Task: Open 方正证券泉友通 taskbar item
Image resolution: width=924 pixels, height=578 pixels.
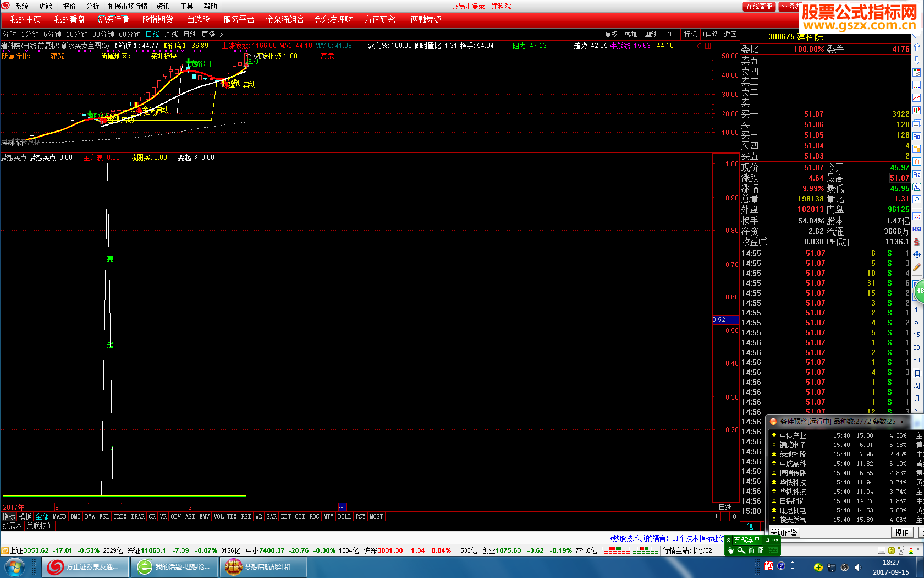Action: (85, 567)
